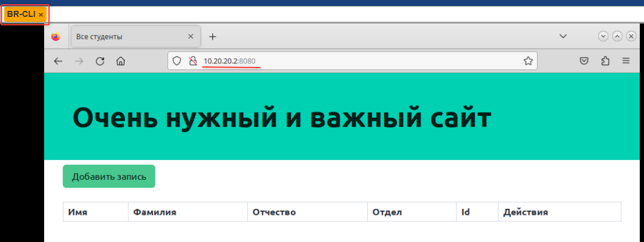Screen dimensions: 644x242
Task: Open the Firefox hamburger menu
Action: click(x=626, y=61)
